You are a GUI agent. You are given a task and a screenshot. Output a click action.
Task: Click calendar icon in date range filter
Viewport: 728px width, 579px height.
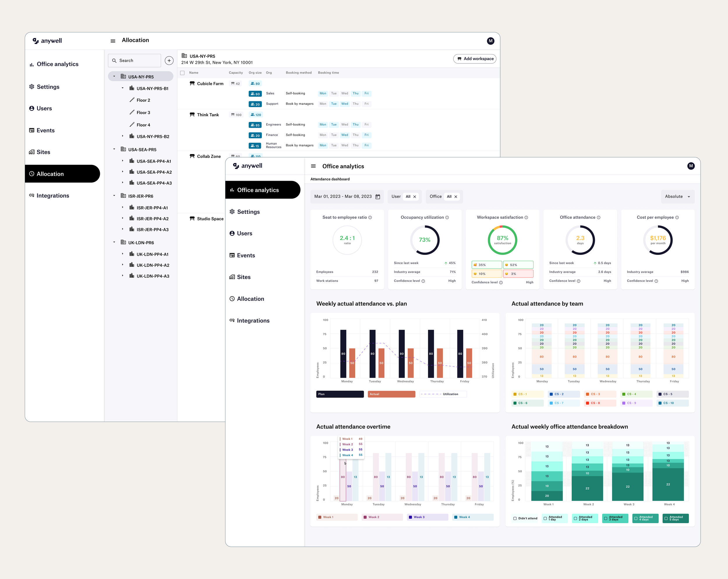(x=377, y=197)
